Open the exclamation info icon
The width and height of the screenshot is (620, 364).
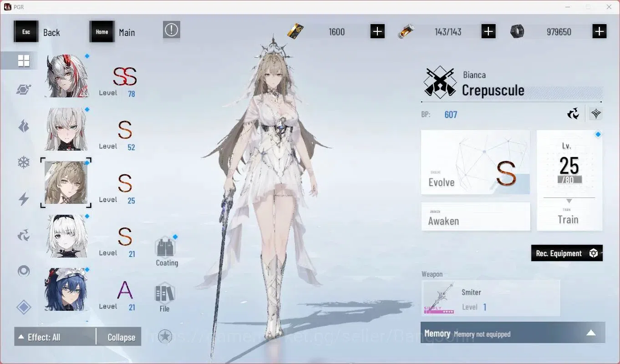172,30
